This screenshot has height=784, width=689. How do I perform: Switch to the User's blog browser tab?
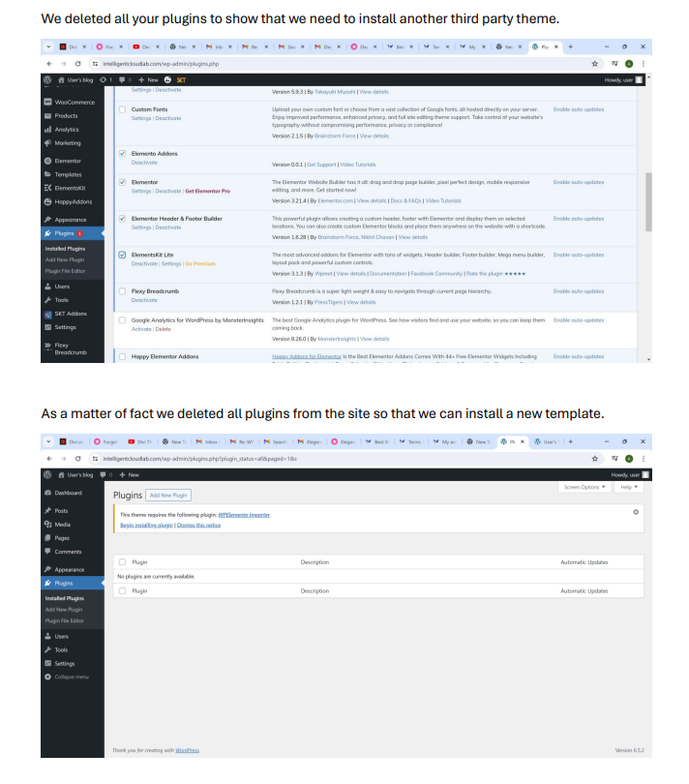[x=548, y=441]
